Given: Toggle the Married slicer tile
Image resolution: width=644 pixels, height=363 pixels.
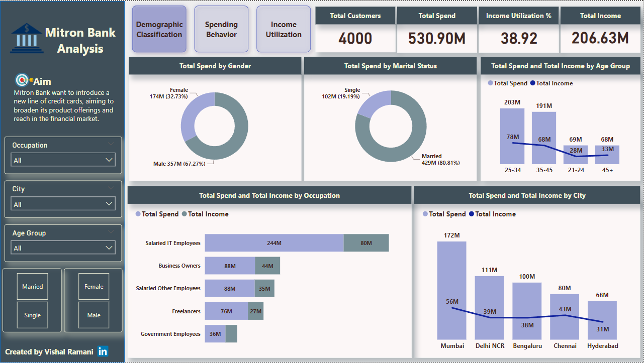Looking at the screenshot, I should [x=33, y=287].
